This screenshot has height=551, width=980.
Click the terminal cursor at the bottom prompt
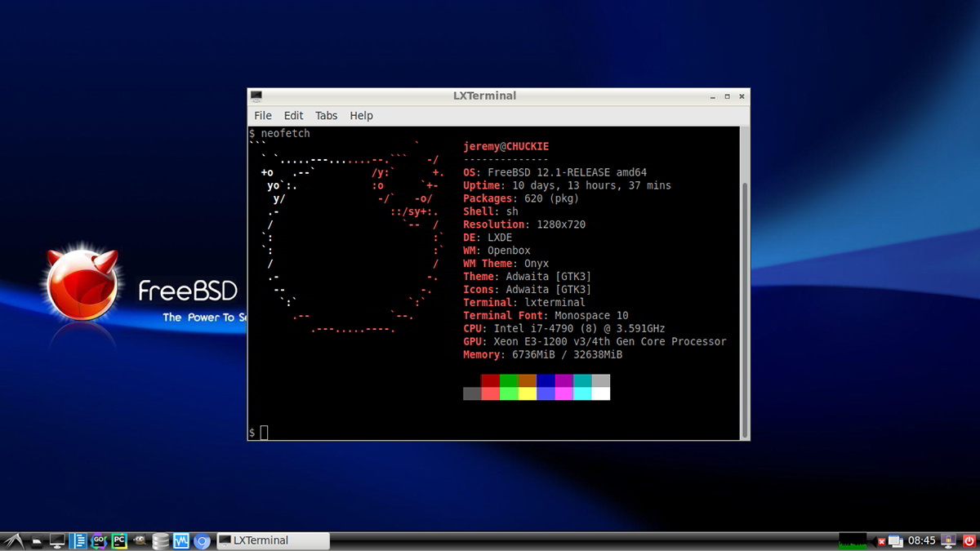coord(264,433)
